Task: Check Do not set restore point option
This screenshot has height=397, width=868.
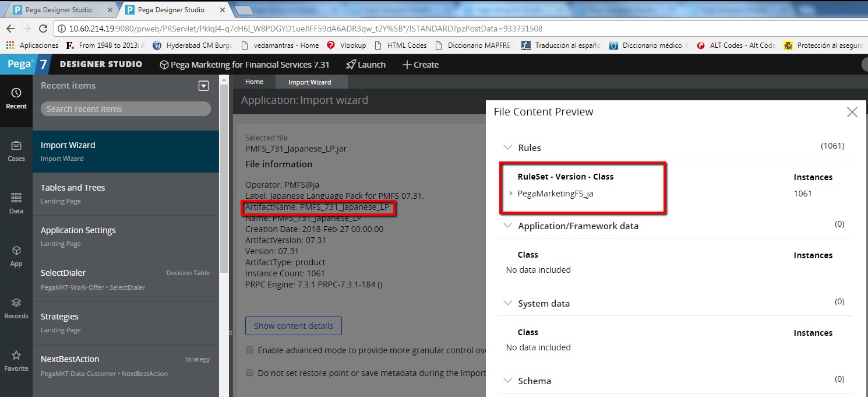Action: pos(250,373)
